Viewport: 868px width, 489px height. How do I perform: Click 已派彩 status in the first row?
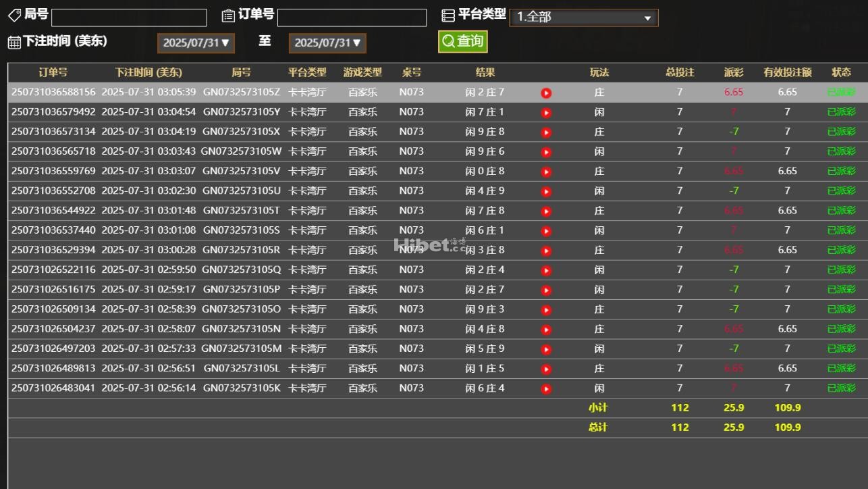[x=841, y=93]
